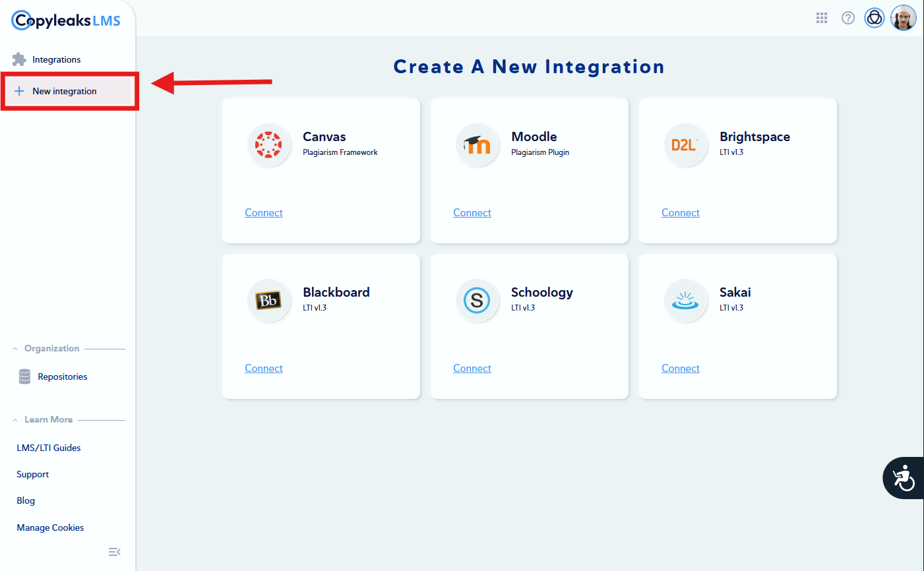Click Connect under Schoology
Screen dimensions: 924x571
472,368
